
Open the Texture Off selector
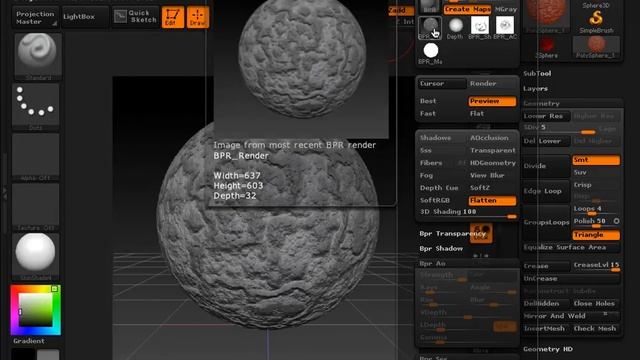(x=36, y=207)
